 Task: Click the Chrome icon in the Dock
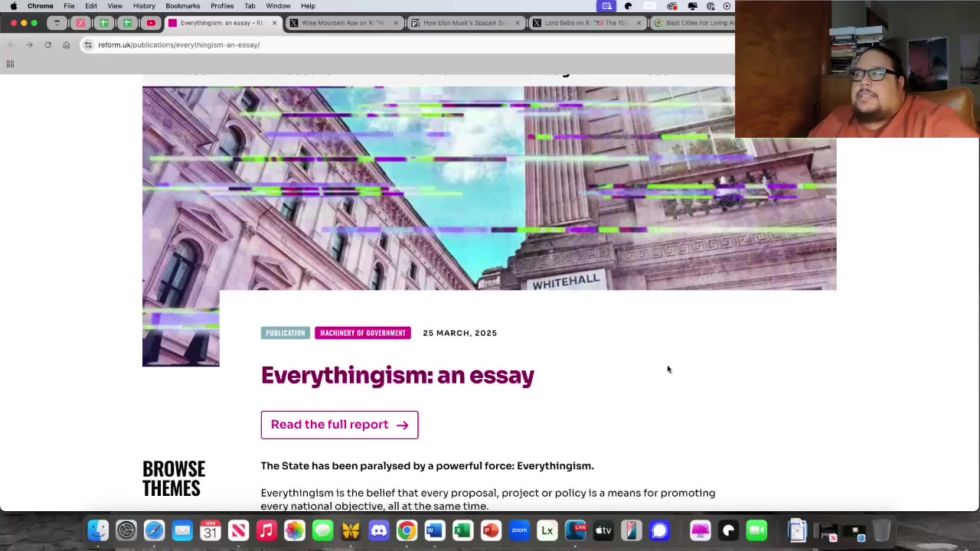pos(407,530)
